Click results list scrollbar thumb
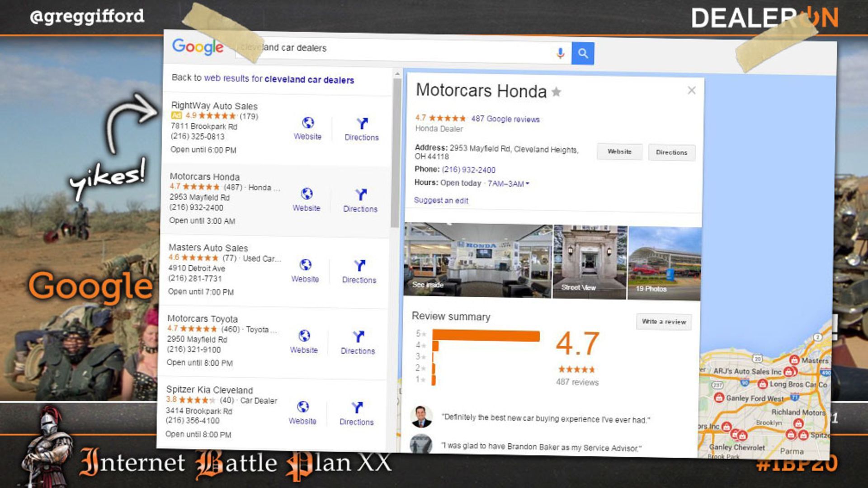The height and width of the screenshot is (488, 868). 396,153
